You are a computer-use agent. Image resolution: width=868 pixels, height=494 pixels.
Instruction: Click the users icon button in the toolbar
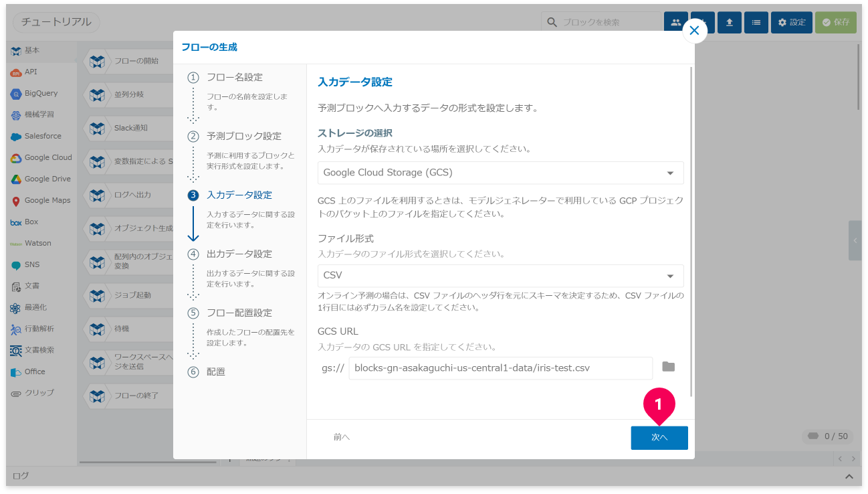coord(675,22)
